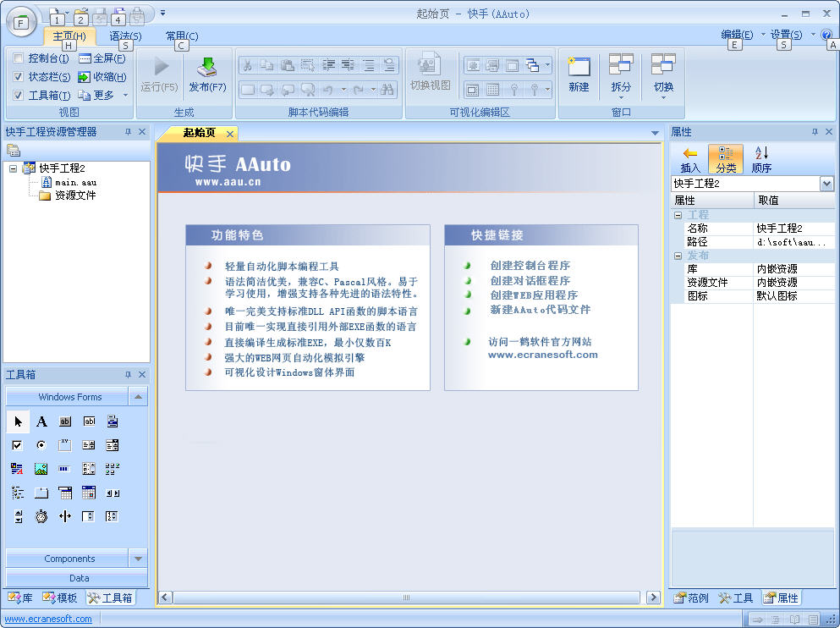Select the progress bar control in toolbox
840x628 pixels.
pyautogui.click(x=65, y=469)
